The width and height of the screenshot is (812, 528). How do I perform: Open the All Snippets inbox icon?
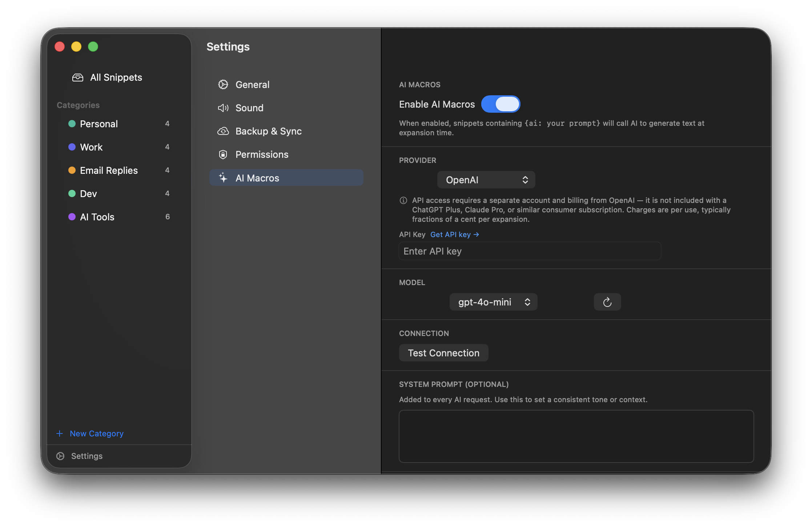tap(78, 77)
